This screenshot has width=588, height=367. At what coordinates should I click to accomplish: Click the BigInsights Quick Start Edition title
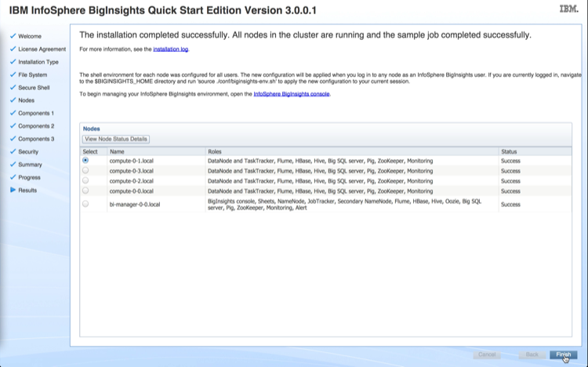click(x=162, y=10)
